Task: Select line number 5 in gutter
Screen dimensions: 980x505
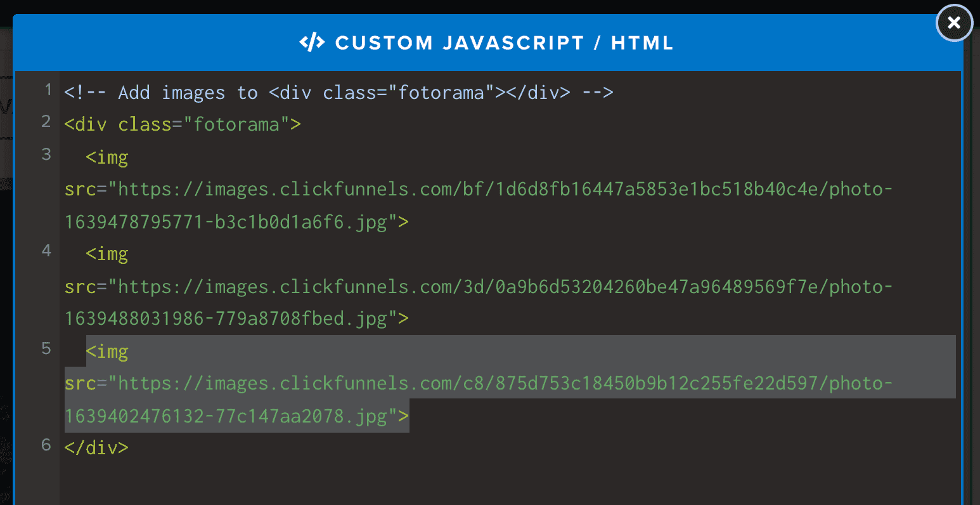Action: coord(46,348)
